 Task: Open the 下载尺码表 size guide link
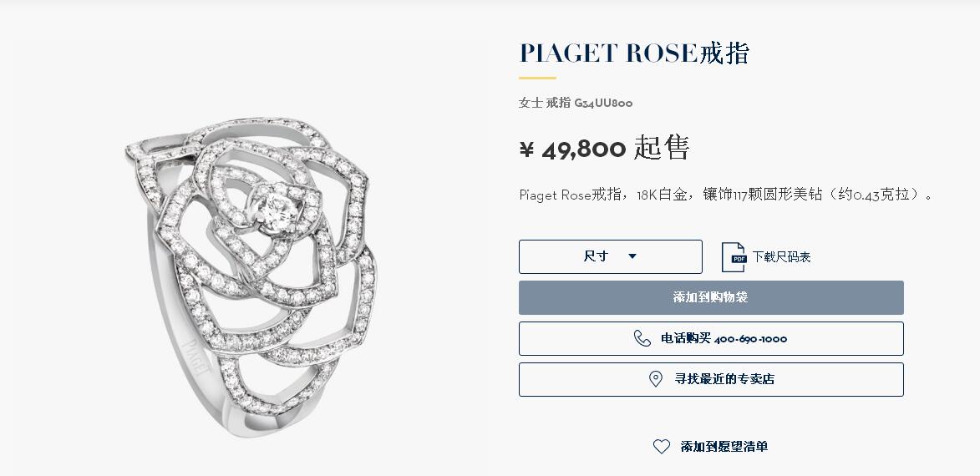pyautogui.click(x=780, y=256)
